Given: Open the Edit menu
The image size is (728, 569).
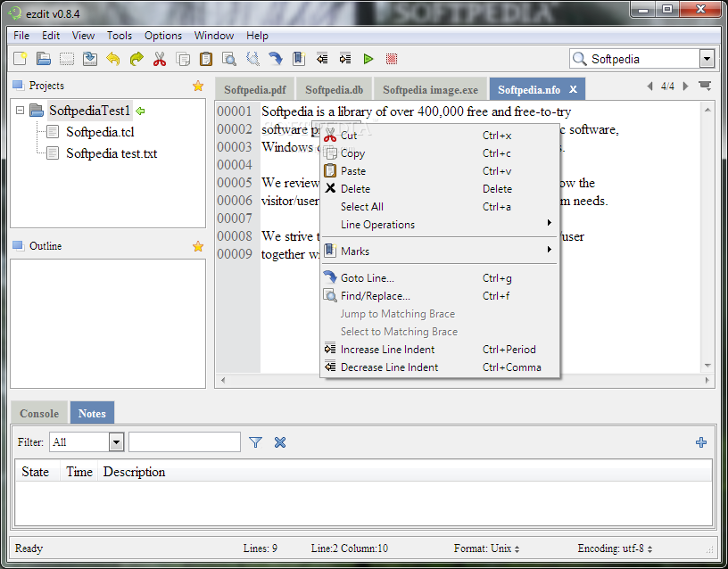Looking at the screenshot, I should (51, 36).
